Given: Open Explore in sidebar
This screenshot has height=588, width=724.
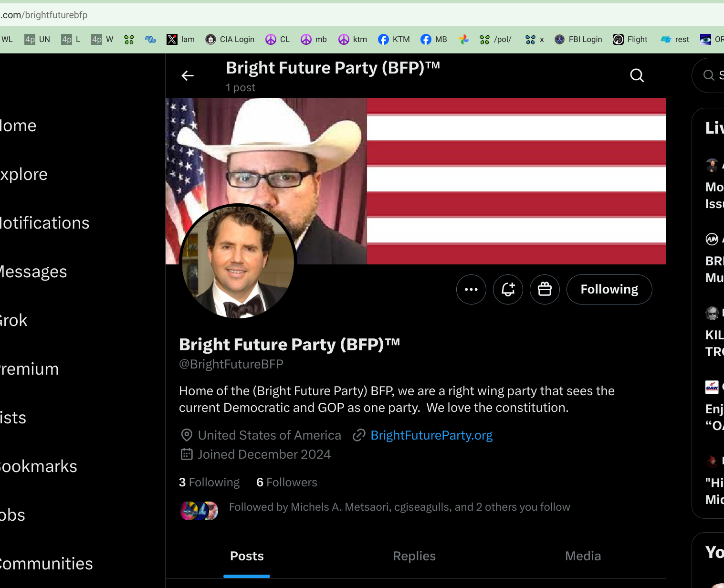Looking at the screenshot, I should [x=23, y=174].
